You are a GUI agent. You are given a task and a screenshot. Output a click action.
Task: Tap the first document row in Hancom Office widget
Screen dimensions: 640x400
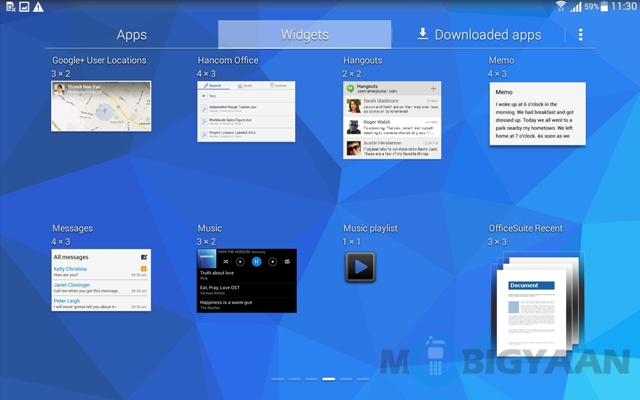(246, 108)
